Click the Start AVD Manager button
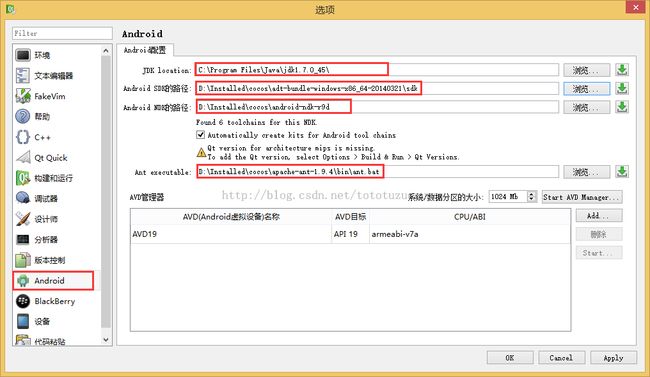Screen dimensions: 650x377 coord(582,197)
